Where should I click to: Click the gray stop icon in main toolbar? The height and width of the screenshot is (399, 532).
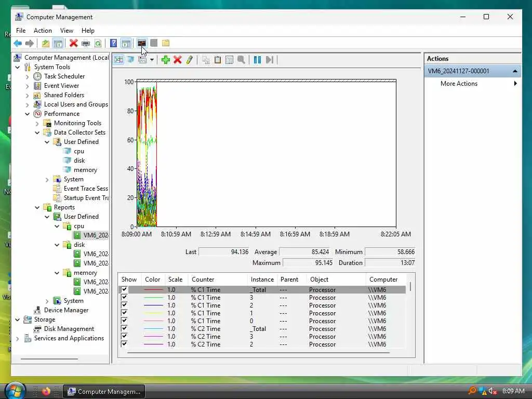click(x=154, y=43)
